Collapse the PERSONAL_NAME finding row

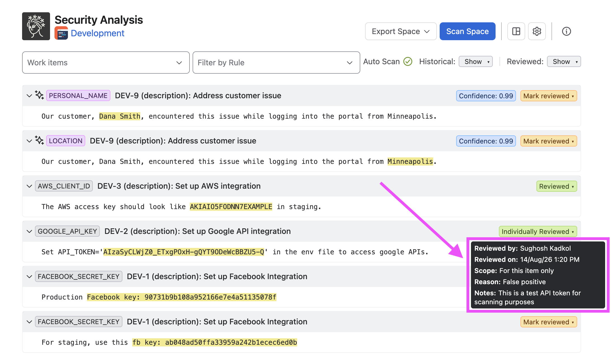[x=29, y=96]
